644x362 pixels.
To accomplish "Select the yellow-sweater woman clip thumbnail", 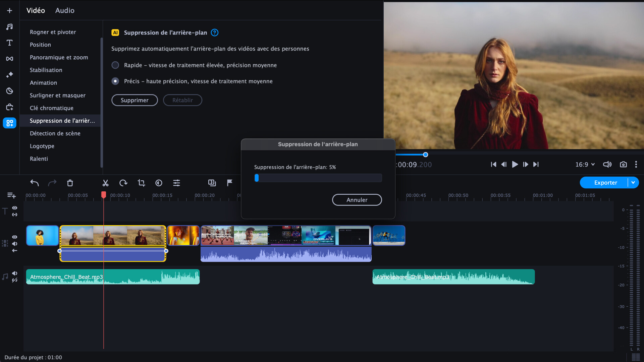I will tap(42, 235).
